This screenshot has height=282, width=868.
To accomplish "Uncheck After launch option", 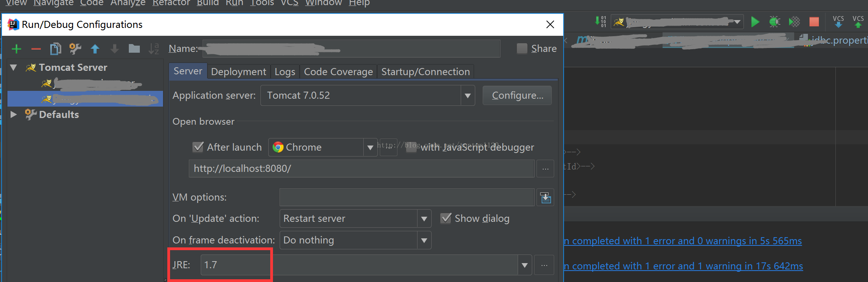I will tap(198, 147).
